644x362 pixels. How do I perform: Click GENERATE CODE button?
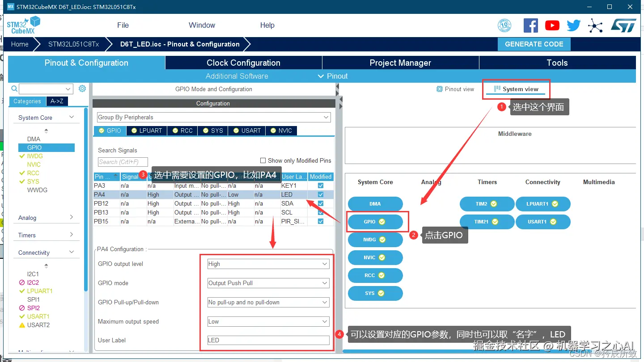534,44
